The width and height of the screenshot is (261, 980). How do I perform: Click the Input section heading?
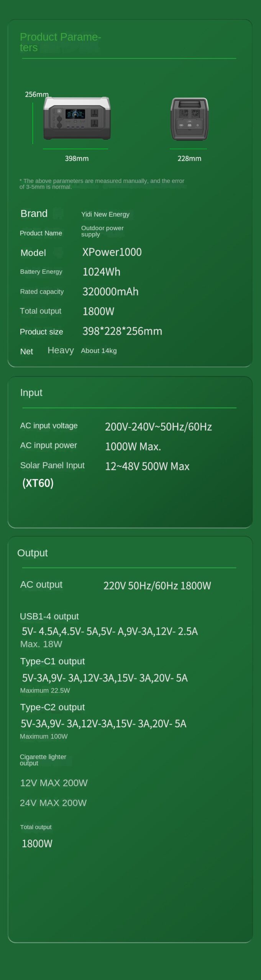pos(31,393)
